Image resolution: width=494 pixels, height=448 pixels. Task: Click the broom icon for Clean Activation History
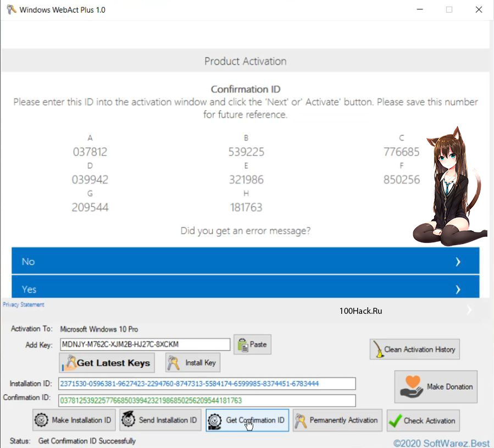378,350
